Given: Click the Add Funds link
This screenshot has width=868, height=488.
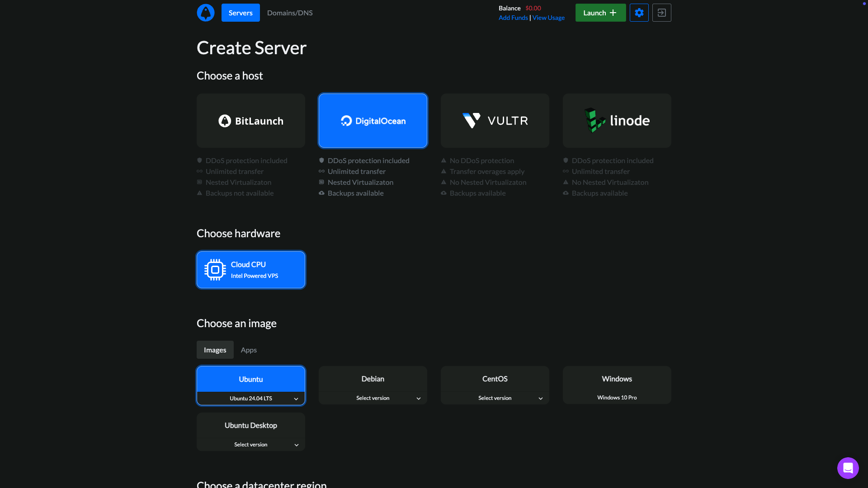Looking at the screenshot, I should tap(513, 17).
